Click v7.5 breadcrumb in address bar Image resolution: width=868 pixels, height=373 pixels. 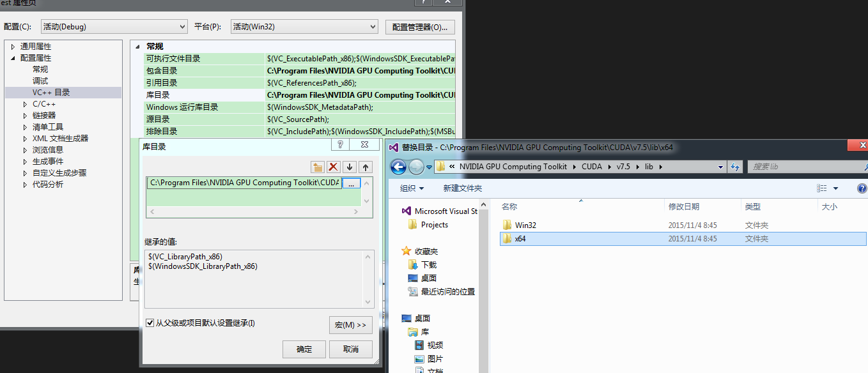[x=623, y=167]
